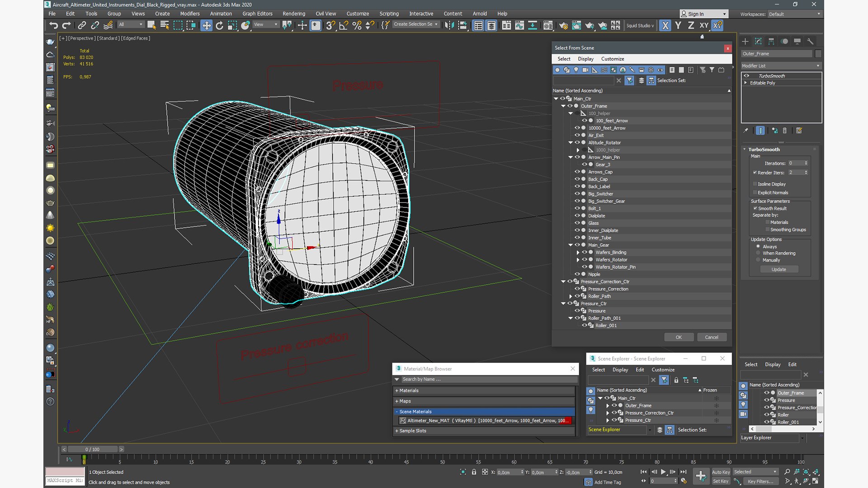Activate the Select and Move tool

(207, 25)
